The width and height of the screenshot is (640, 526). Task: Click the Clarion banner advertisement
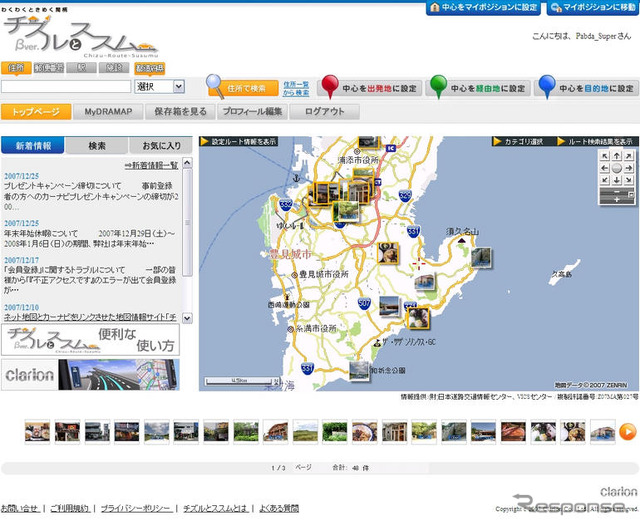click(90, 375)
